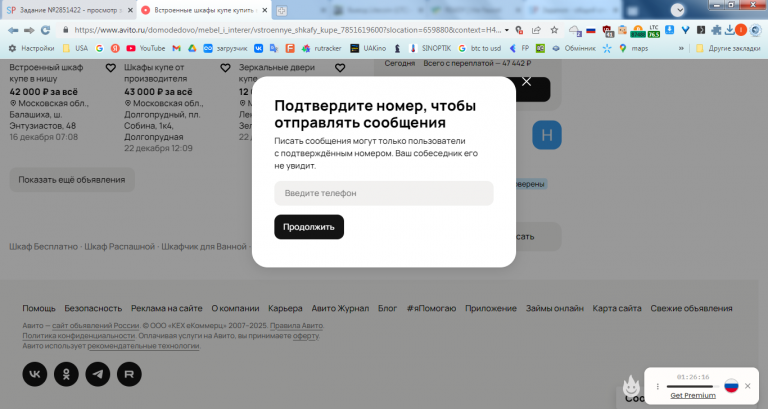Open the Bitcoin price extension
Screen dimensions: 768x409
tap(637, 31)
